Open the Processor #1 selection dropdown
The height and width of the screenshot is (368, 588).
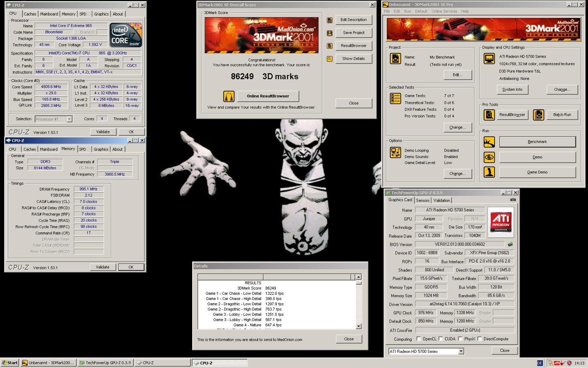[x=69, y=119]
